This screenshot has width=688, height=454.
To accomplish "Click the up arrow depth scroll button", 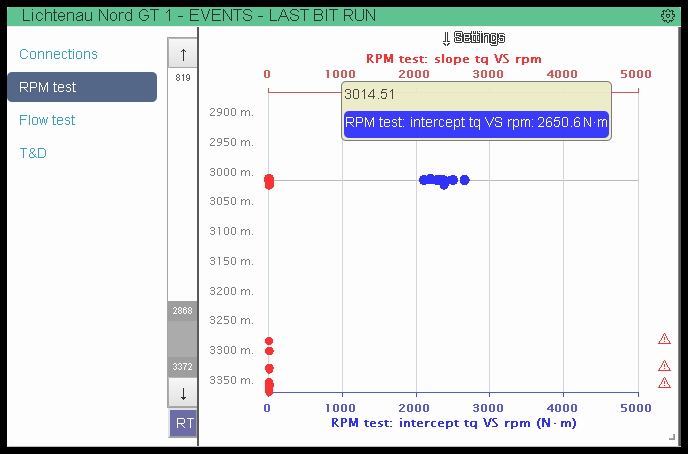I will tap(183, 54).
